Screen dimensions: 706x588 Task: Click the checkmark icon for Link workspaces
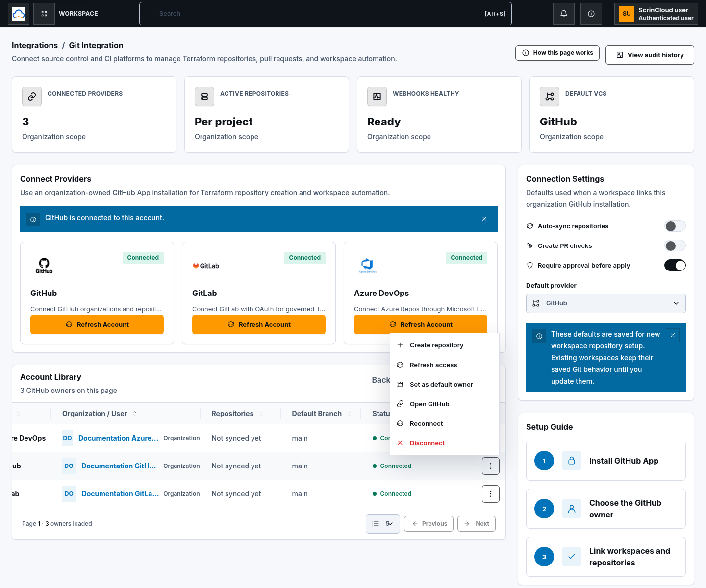click(572, 557)
